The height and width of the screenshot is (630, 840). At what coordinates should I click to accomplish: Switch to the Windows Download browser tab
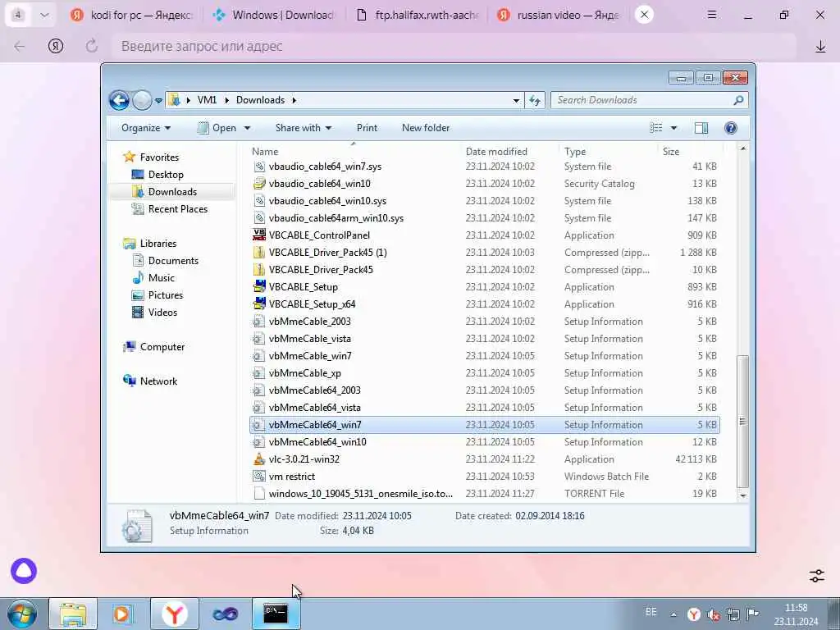[x=275, y=15]
